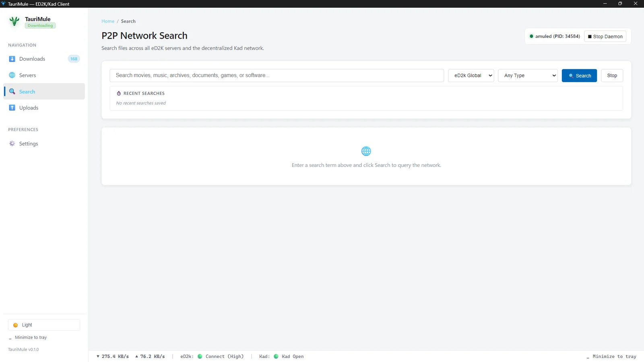The width and height of the screenshot is (644, 362).
Task: Click Minimize to tray in status bar
Action: pyautogui.click(x=611, y=356)
